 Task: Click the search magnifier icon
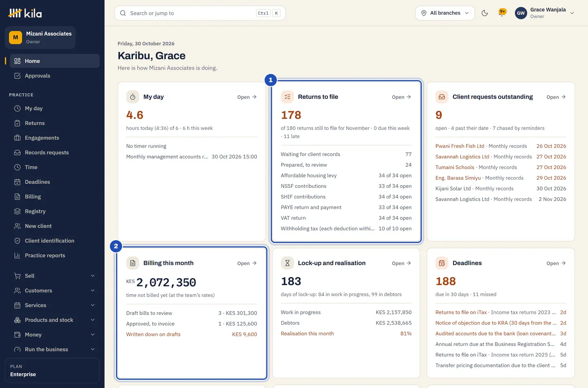coord(123,13)
